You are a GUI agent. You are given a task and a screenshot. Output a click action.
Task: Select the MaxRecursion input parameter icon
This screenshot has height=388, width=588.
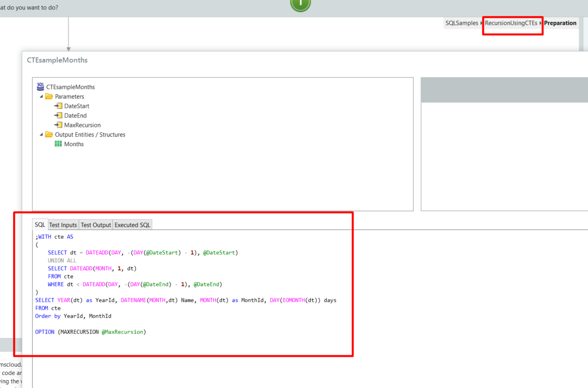pos(58,125)
